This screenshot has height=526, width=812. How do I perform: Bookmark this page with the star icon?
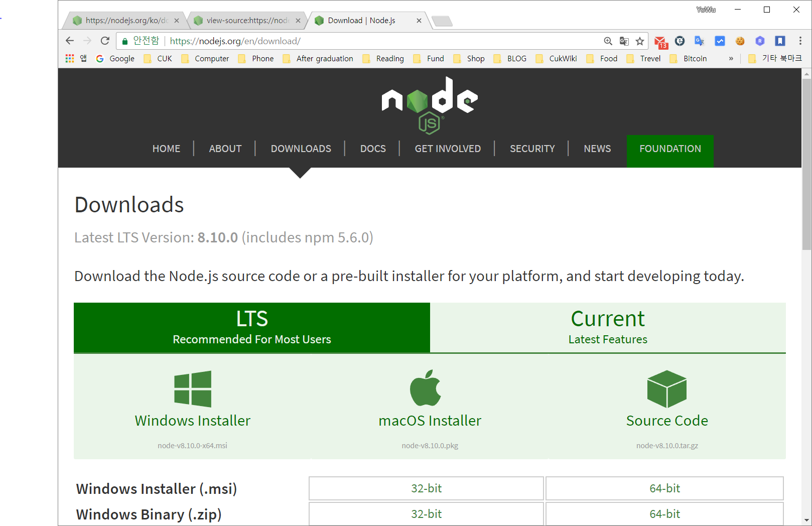(x=640, y=41)
